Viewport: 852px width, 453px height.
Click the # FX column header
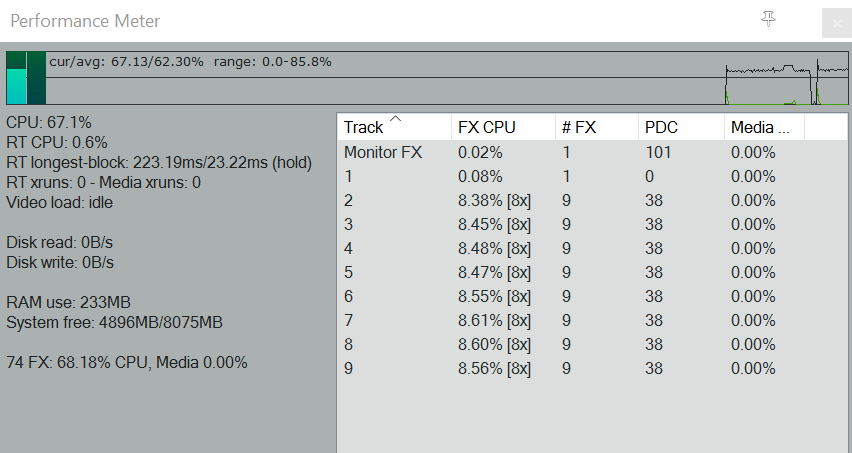point(579,127)
